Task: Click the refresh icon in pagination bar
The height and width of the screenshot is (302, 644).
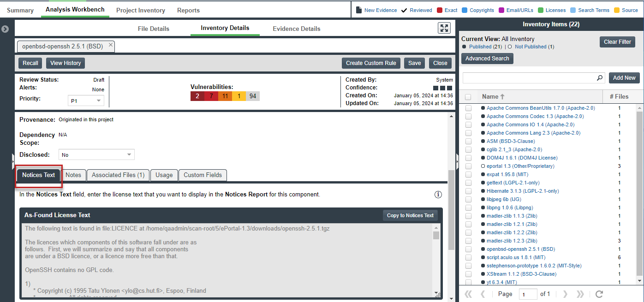Action: pyautogui.click(x=599, y=294)
